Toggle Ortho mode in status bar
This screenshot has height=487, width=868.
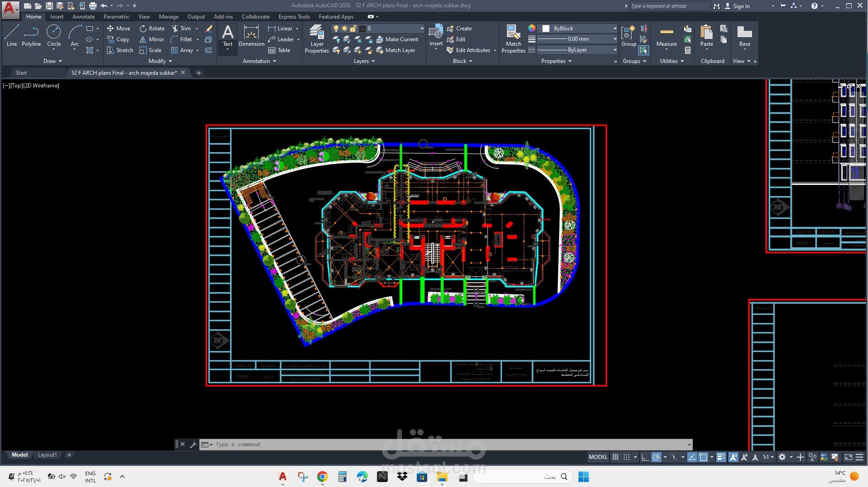click(x=645, y=457)
